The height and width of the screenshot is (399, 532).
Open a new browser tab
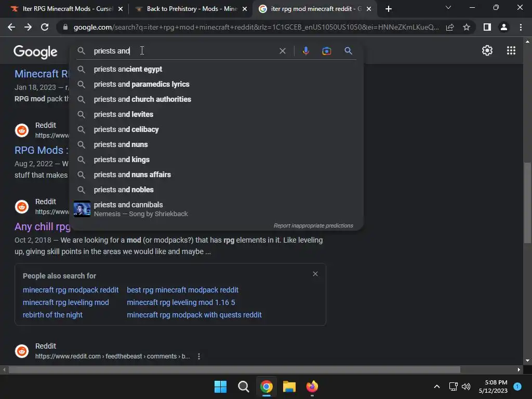[x=389, y=9]
